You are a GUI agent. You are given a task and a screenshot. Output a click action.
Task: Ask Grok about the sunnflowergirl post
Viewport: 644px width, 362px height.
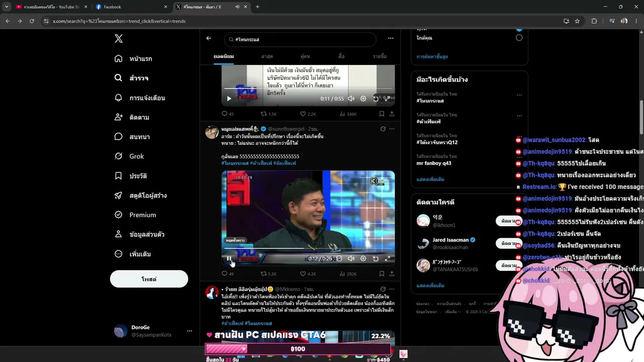(383, 129)
